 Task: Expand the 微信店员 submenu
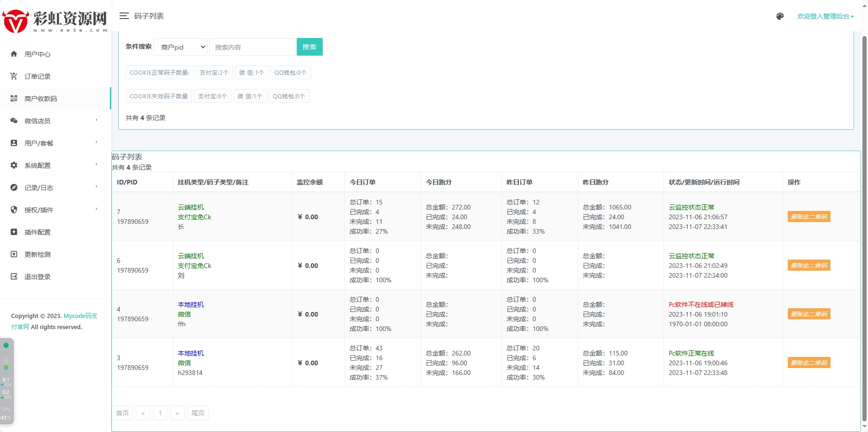click(55, 121)
